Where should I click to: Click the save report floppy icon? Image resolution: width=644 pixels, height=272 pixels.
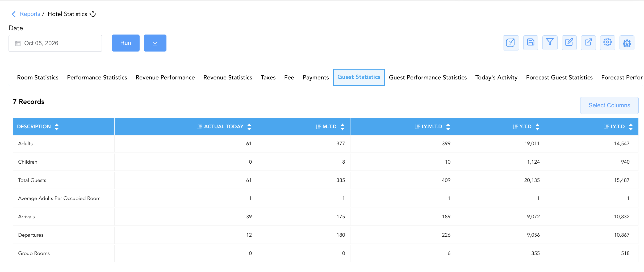coord(530,43)
